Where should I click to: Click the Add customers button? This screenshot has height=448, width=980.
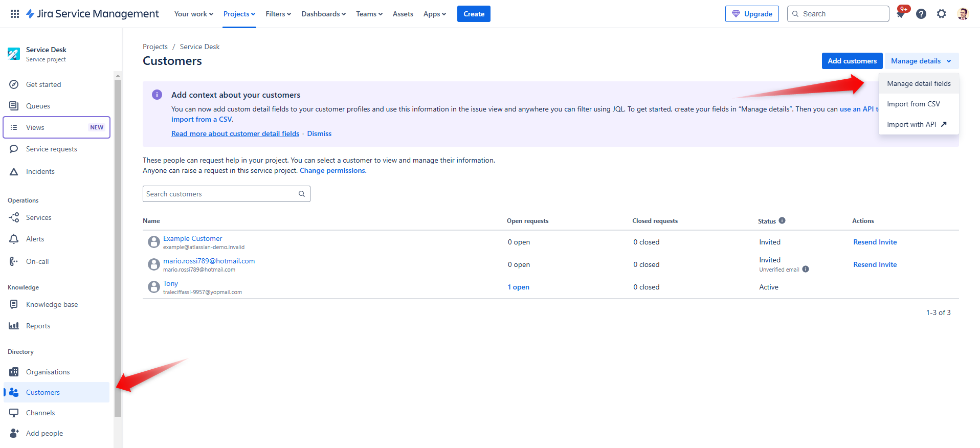pos(852,61)
